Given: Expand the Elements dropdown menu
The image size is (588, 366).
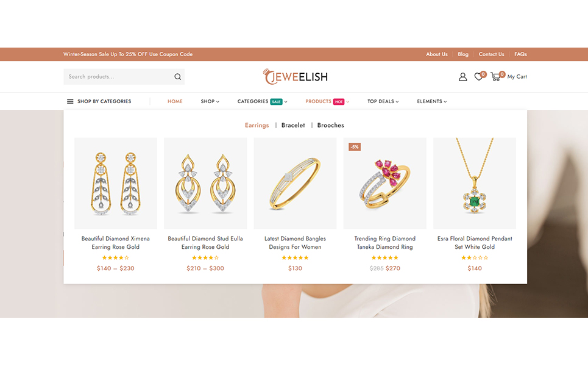Looking at the screenshot, I should coord(431,101).
